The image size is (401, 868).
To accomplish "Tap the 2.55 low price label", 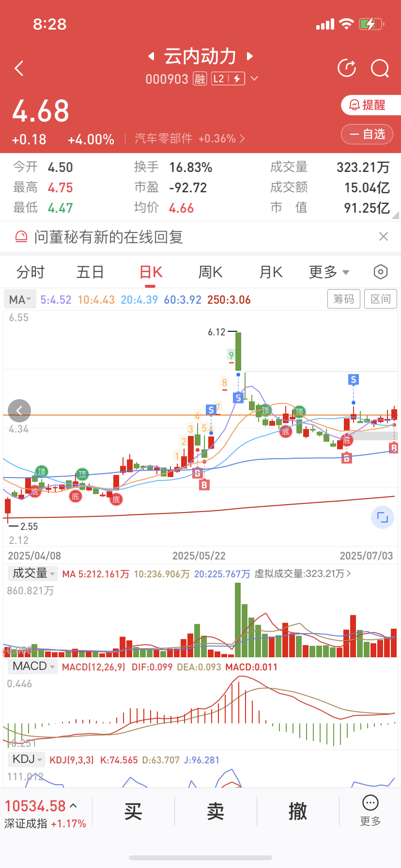I will (x=29, y=527).
